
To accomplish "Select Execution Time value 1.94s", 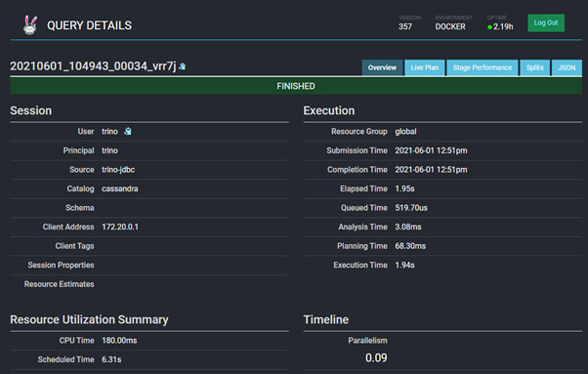I will 404,266.
